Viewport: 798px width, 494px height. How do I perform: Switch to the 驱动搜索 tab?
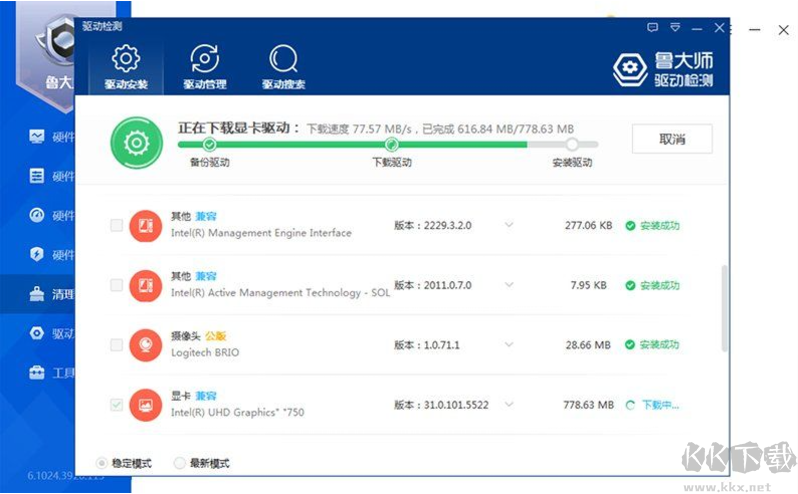coord(283,68)
